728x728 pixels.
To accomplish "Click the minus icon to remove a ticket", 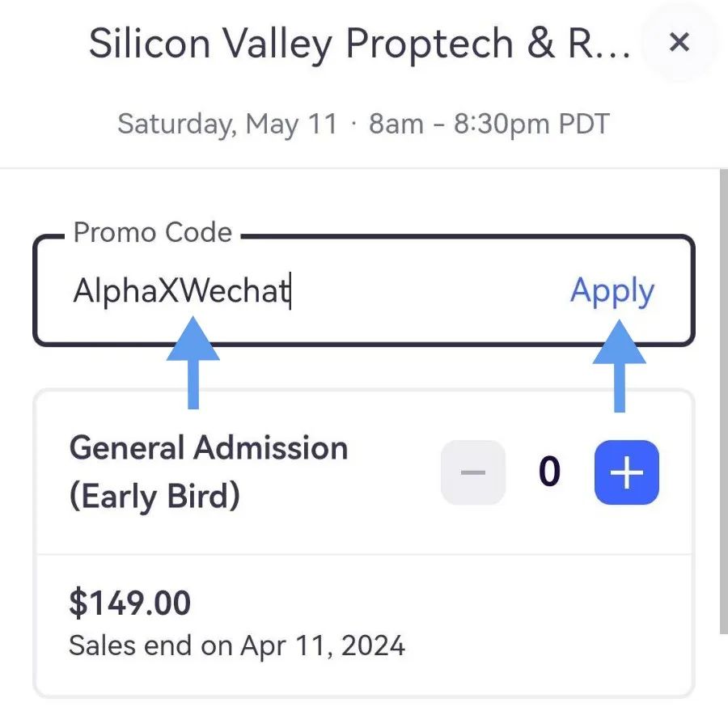I will click(x=473, y=472).
